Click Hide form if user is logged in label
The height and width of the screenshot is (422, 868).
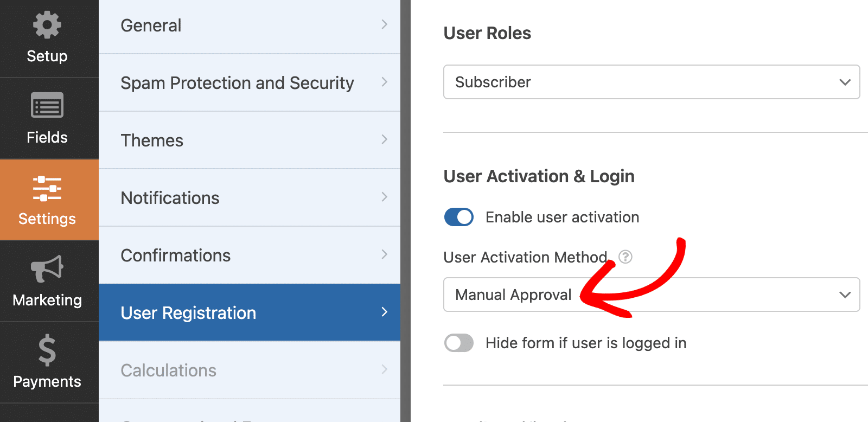pos(586,343)
